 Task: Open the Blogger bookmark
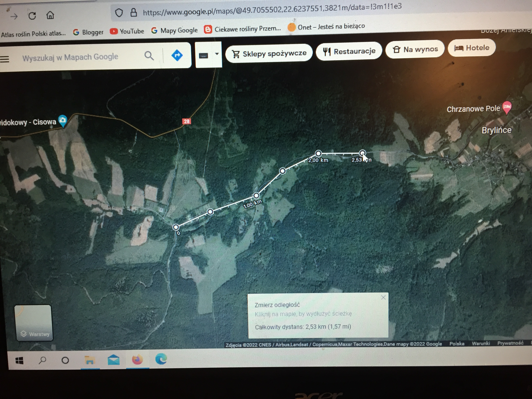[88, 32]
